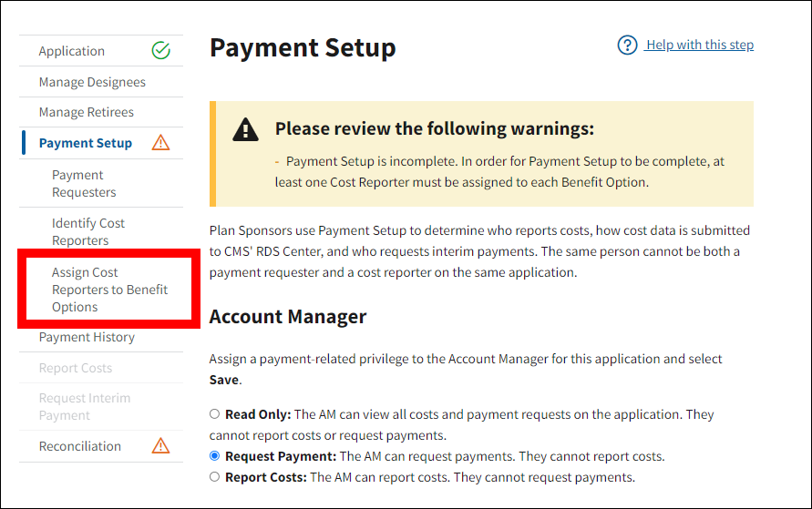Viewport: 812px width, 509px height.
Task: Click the warning triangle icon beside Reconciliation
Action: (x=160, y=446)
